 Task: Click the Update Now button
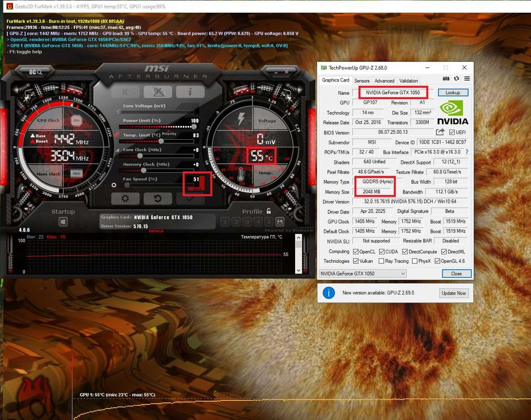pyautogui.click(x=454, y=293)
